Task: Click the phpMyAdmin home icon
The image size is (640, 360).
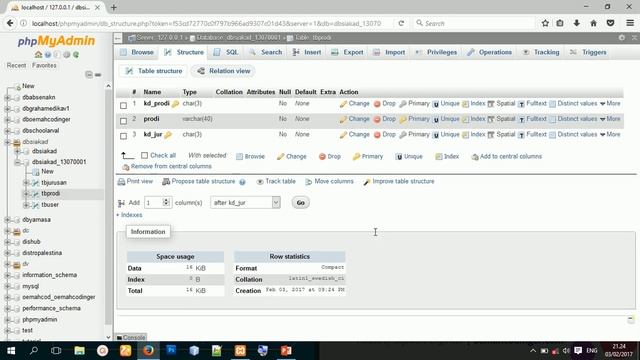Action: (38, 54)
